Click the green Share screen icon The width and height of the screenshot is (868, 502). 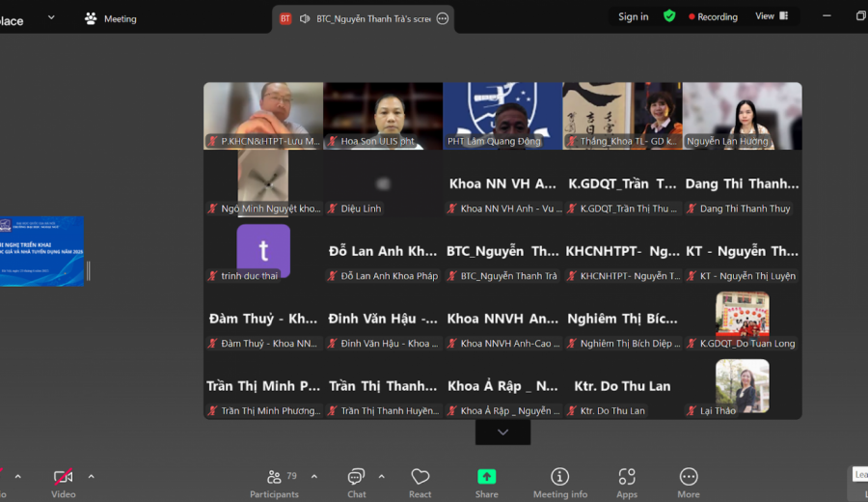click(487, 477)
